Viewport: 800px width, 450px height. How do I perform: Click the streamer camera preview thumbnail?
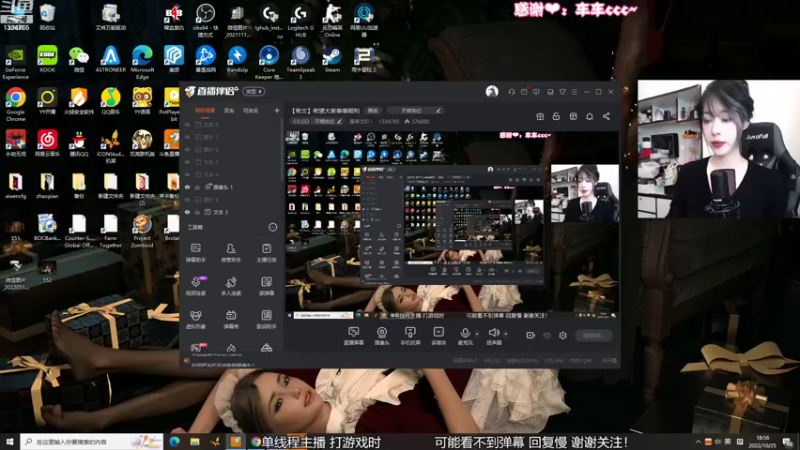pos(585,193)
